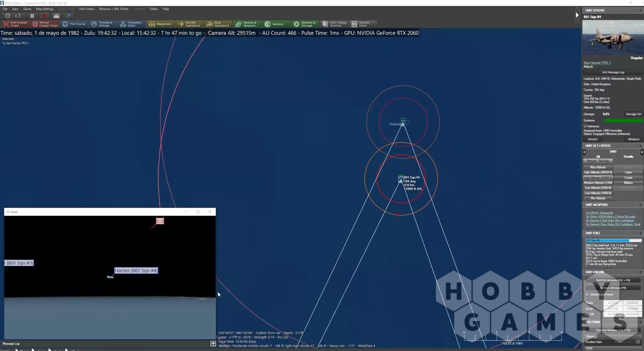The width and height of the screenshot is (644, 351).
Task: Open the Game menu
Action: 27,9
